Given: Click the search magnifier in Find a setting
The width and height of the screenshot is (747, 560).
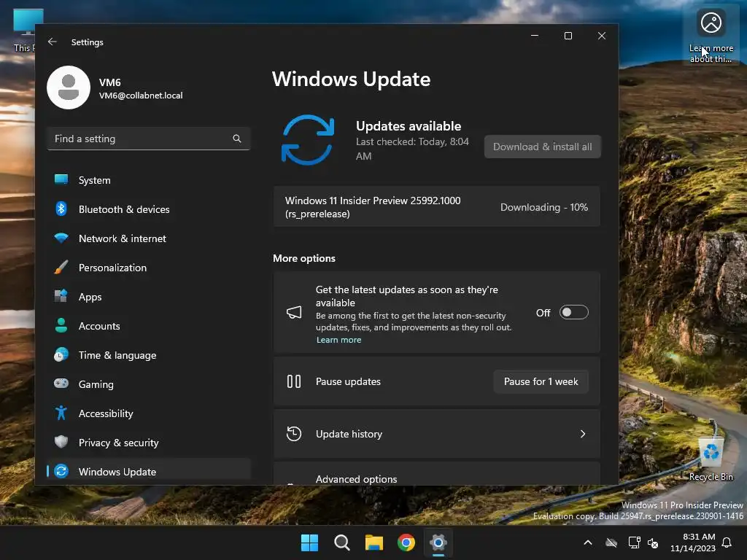Looking at the screenshot, I should tap(237, 139).
